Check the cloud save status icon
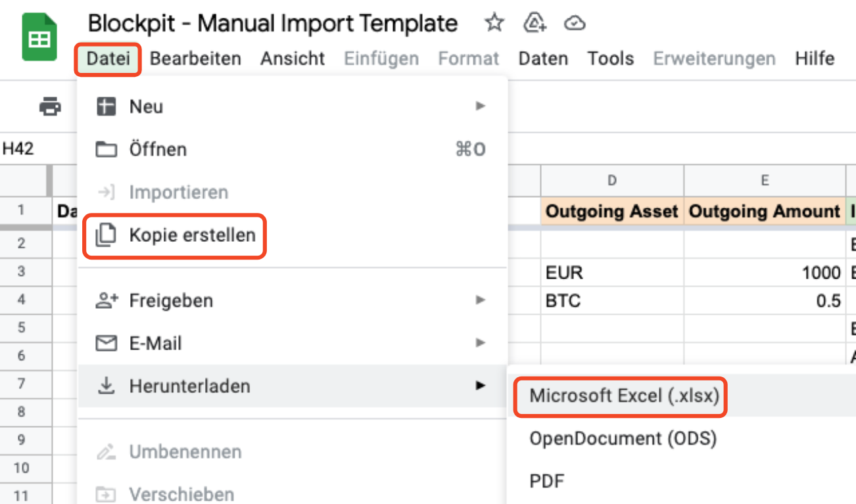The image size is (856, 504). click(x=575, y=24)
